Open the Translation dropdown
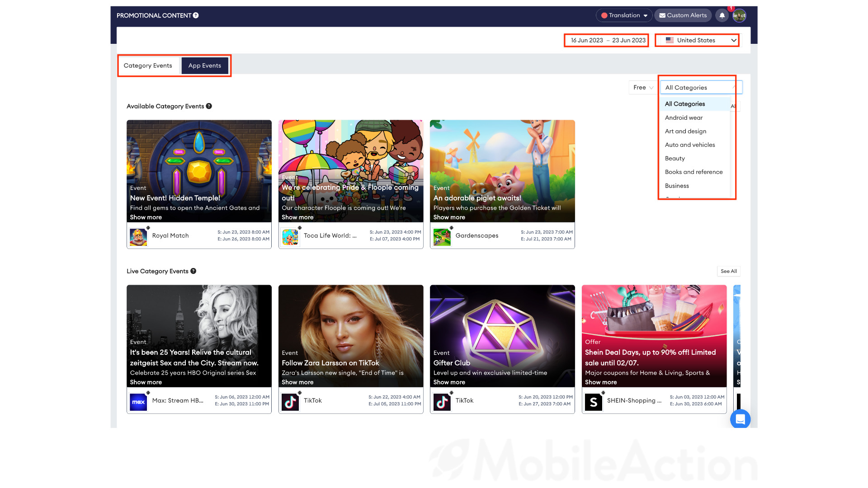This screenshot has height=488, width=868. pos(624,15)
